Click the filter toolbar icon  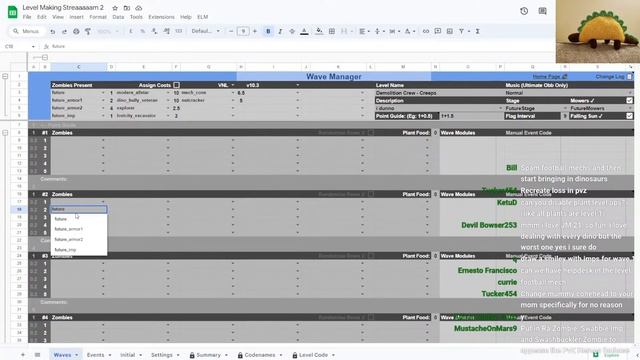coord(462,31)
